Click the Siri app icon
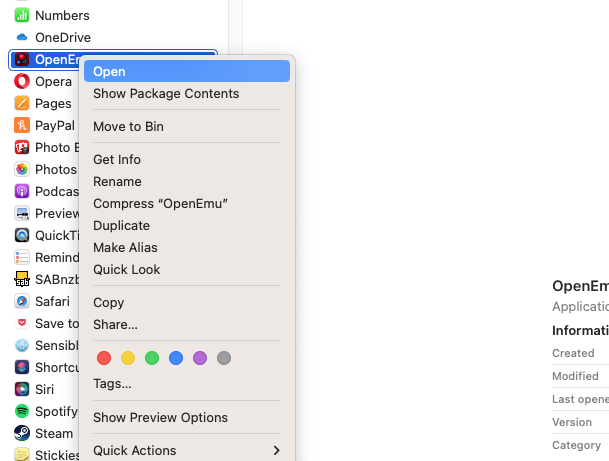The image size is (609, 461). [x=22, y=389]
